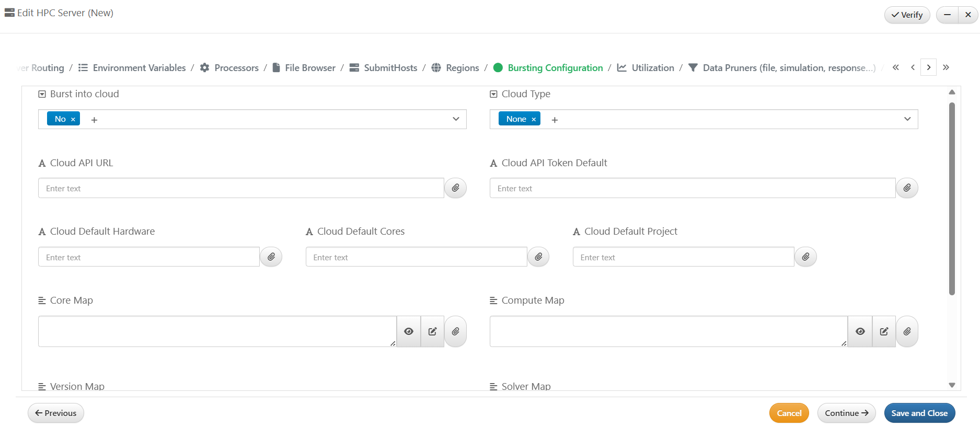980x439 pixels.
Task: Remove the 'No' tag from Burst into cloud
Action: [73, 120]
